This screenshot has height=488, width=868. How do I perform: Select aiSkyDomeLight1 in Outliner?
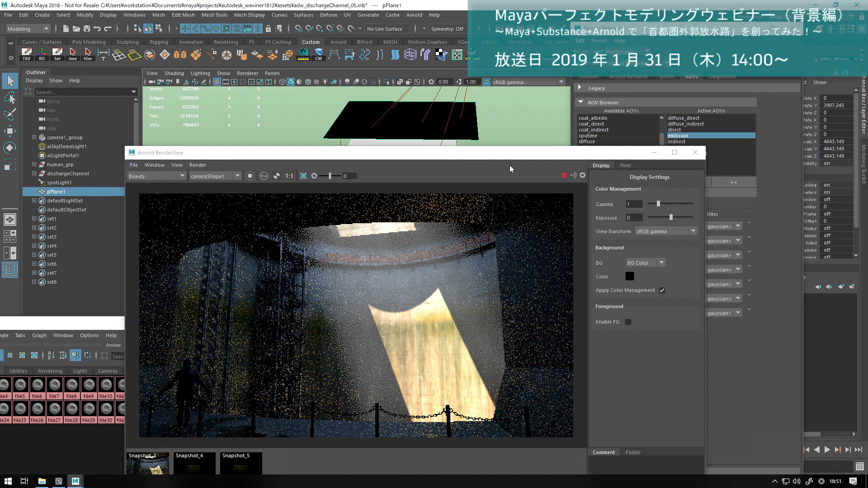click(66, 146)
